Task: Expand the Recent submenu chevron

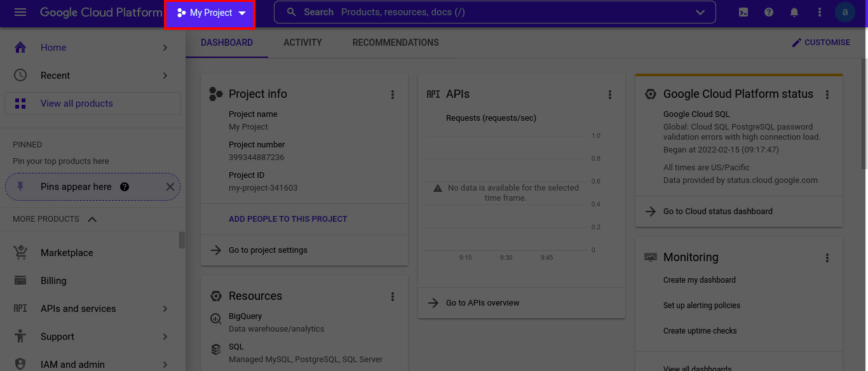Action: click(165, 76)
